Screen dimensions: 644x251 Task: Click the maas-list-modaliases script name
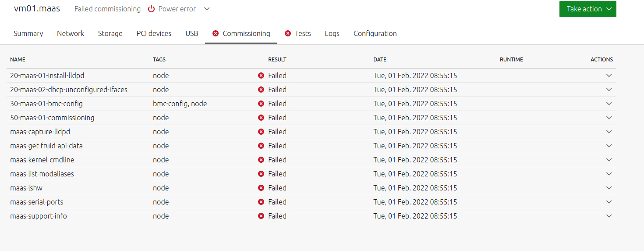(42, 174)
